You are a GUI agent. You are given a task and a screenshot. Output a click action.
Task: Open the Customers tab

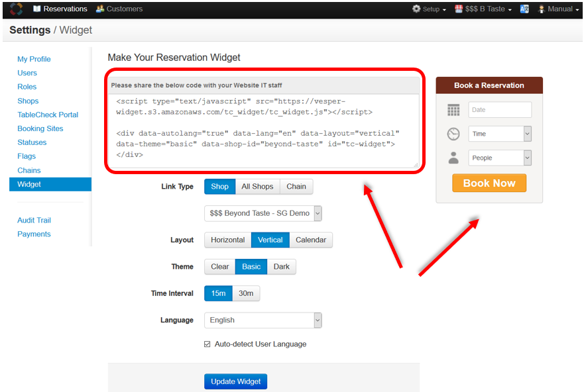pyautogui.click(x=119, y=9)
